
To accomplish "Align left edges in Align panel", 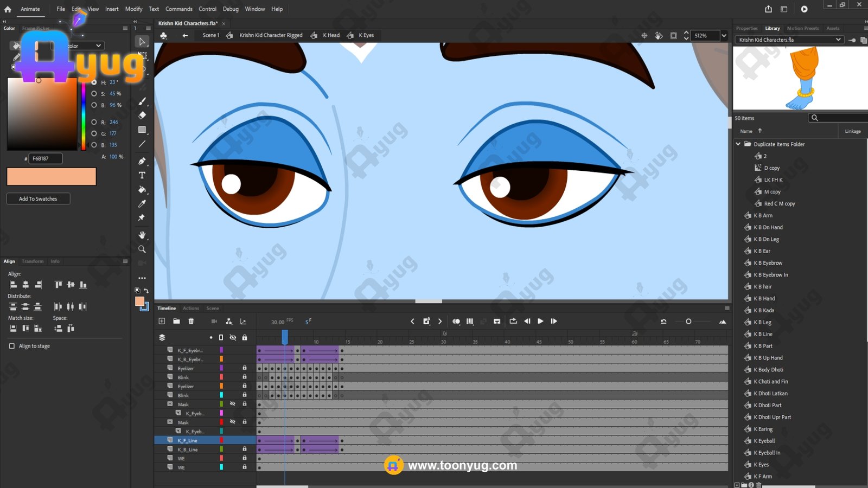I will point(13,285).
